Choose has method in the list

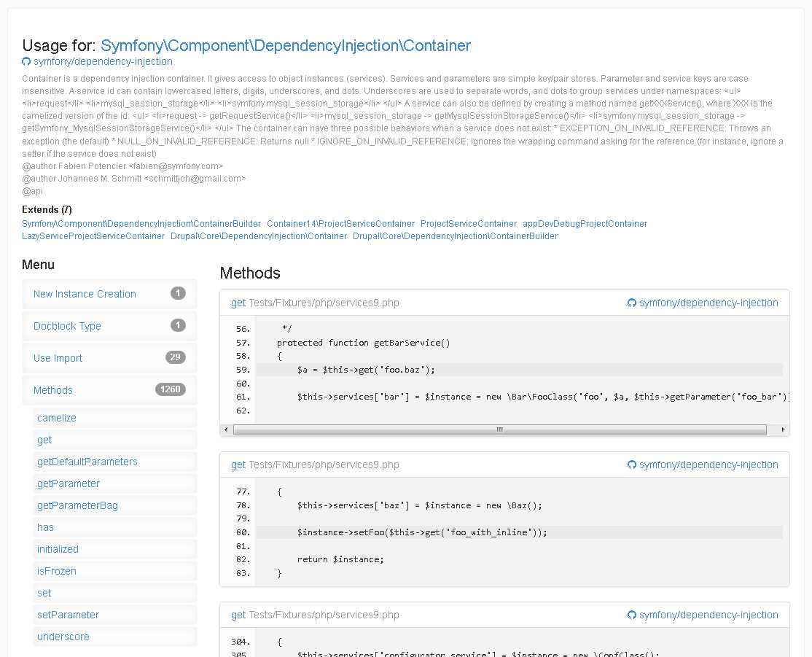tap(115, 527)
